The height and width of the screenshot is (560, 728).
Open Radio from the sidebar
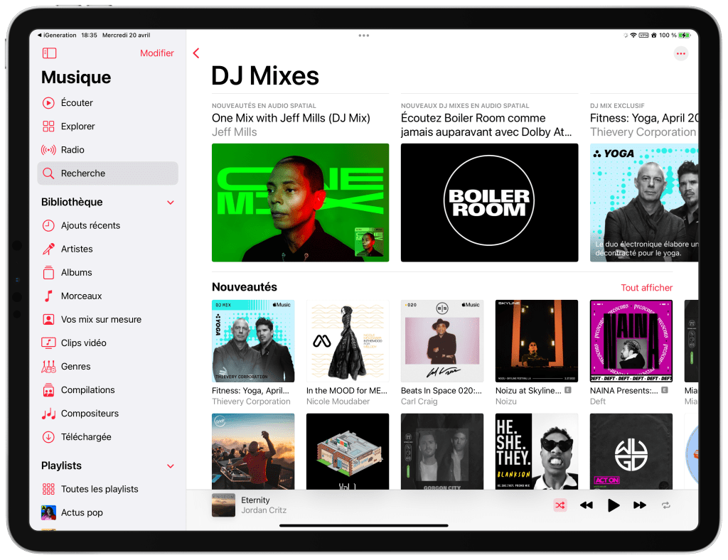point(73,150)
